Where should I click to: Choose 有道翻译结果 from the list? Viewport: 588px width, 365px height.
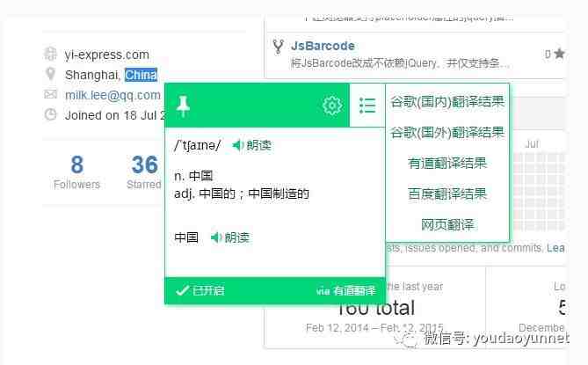click(447, 164)
